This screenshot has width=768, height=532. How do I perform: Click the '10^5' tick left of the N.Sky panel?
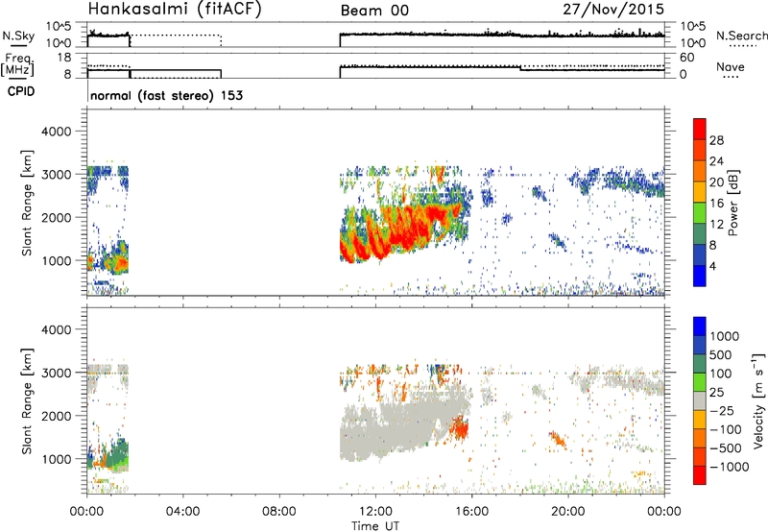[60, 26]
